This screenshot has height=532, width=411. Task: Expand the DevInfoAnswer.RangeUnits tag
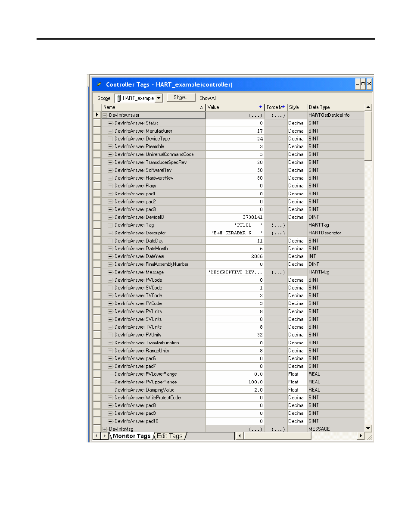point(110,351)
